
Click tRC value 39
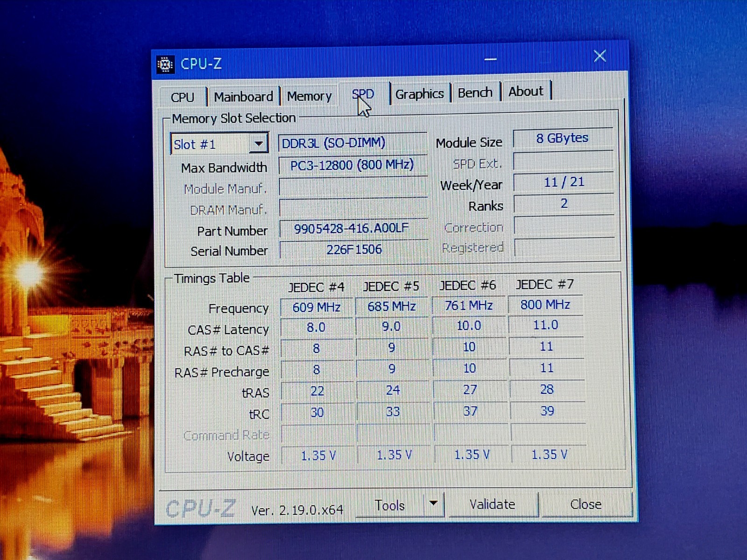point(547,411)
